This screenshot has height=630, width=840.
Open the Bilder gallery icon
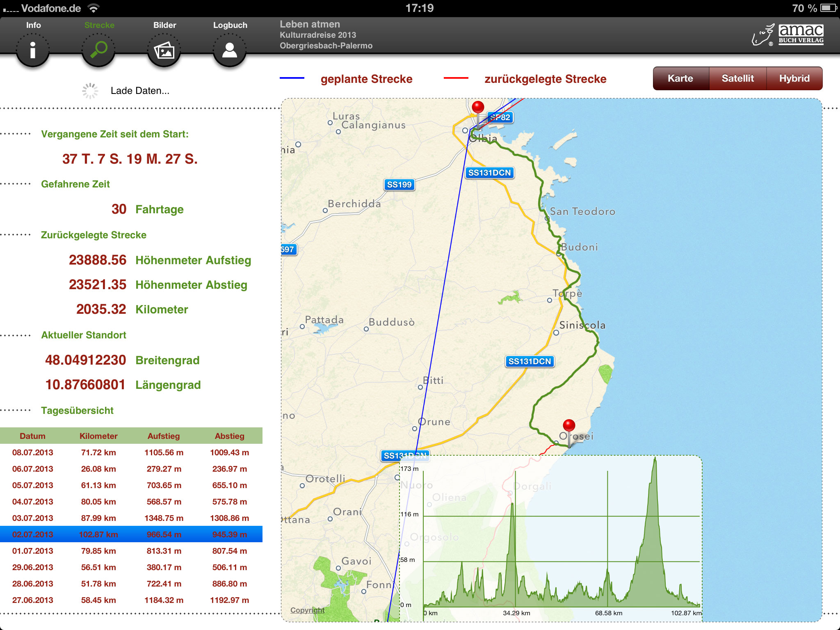coord(164,50)
